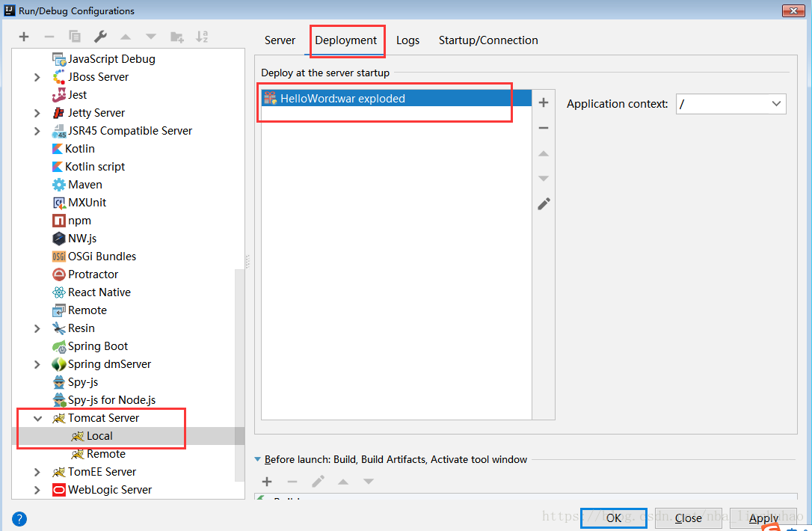Image resolution: width=812 pixels, height=531 pixels.
Task: Switch to Startup/Connection tab
Action: tap(487, 40)
